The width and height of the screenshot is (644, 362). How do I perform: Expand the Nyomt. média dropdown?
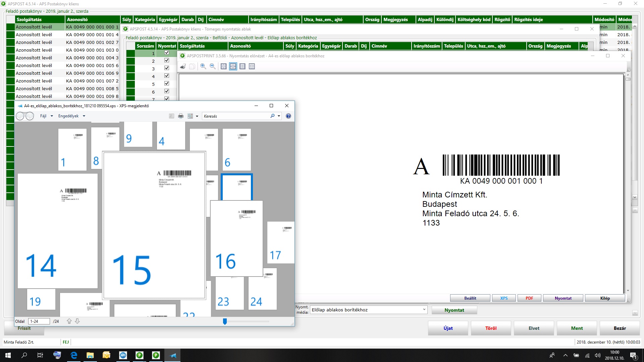[424, 310]
